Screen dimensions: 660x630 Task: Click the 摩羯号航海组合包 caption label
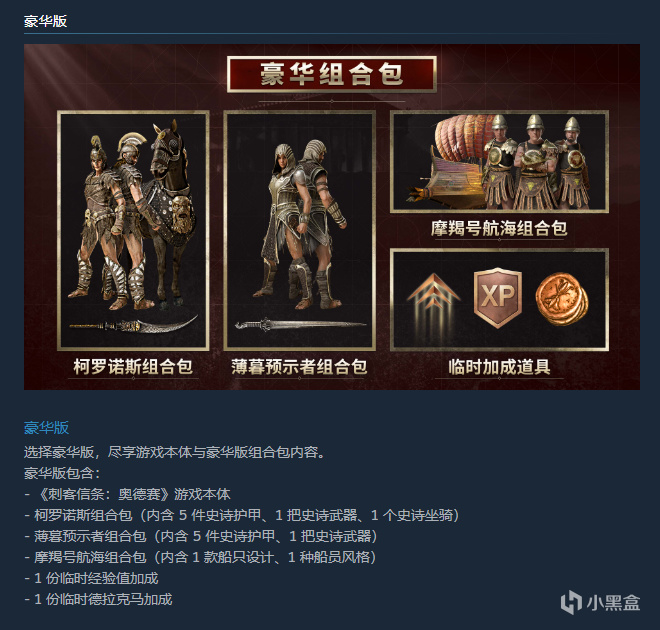[499, 228]
